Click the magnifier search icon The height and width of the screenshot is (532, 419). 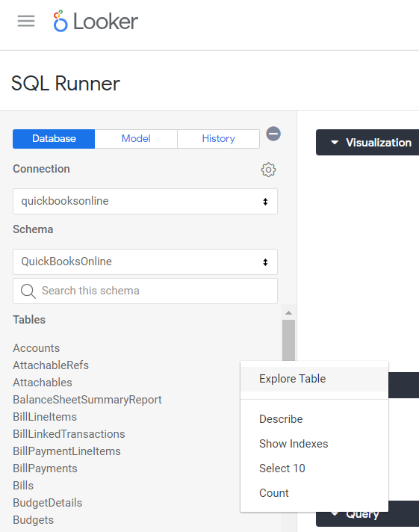[28, 291]
